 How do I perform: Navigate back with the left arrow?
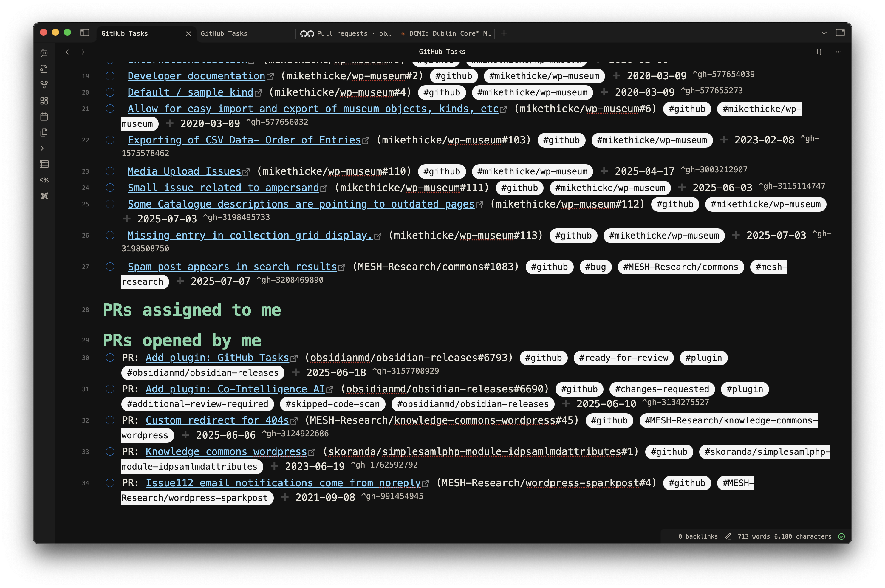click(x=68, y=52)
